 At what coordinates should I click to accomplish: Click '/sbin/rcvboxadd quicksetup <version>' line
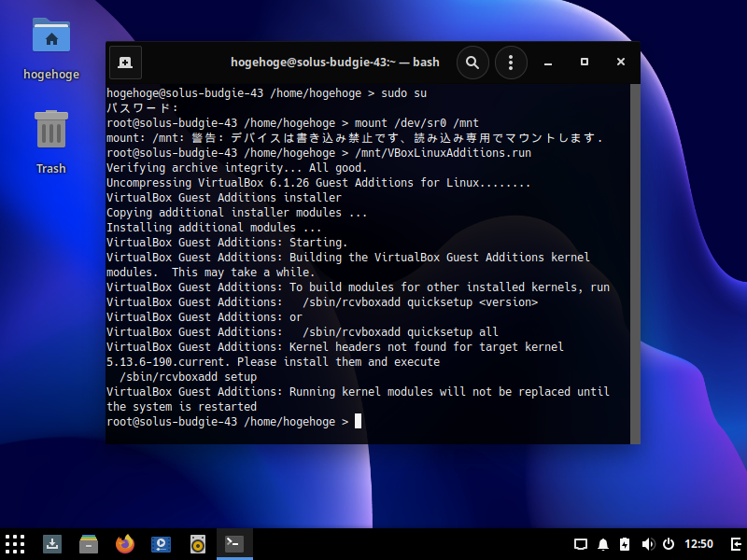point(322,302)
